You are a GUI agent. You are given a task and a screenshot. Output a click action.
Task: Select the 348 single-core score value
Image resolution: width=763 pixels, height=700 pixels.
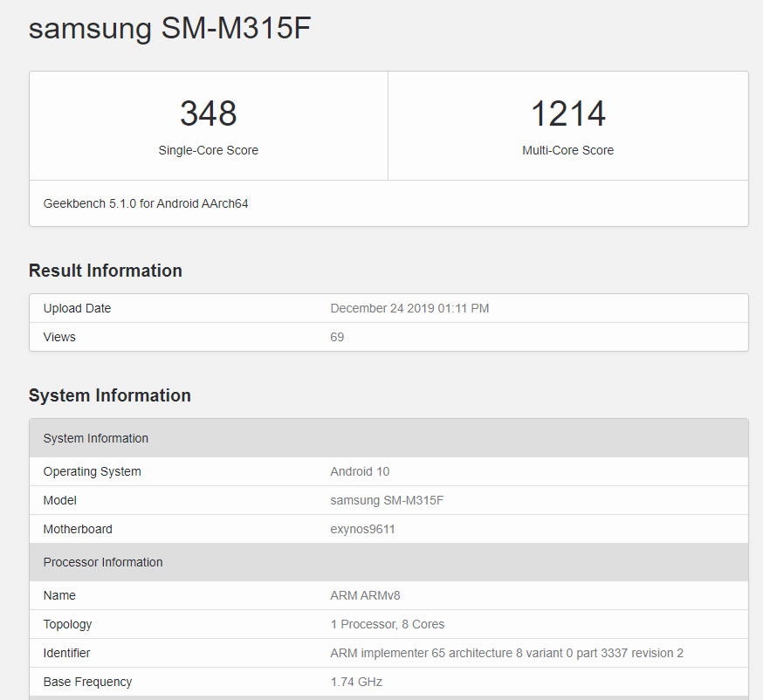[209, 113]
